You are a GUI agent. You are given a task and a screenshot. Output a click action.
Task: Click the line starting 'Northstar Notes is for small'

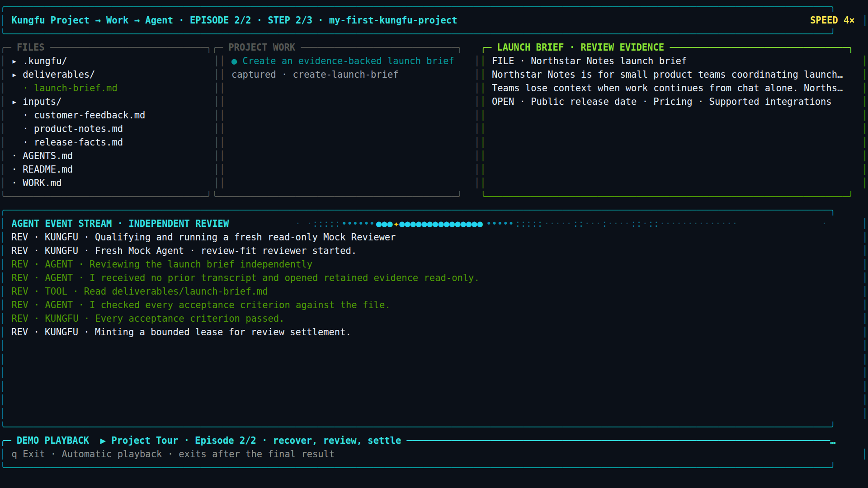pos(667,75)
